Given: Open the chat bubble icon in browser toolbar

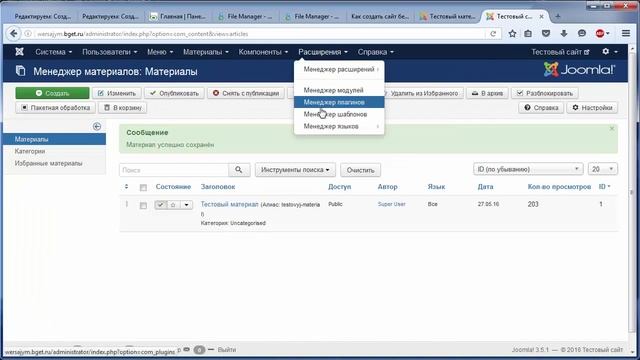Looking at the screenshot, I should pos(582,33).
